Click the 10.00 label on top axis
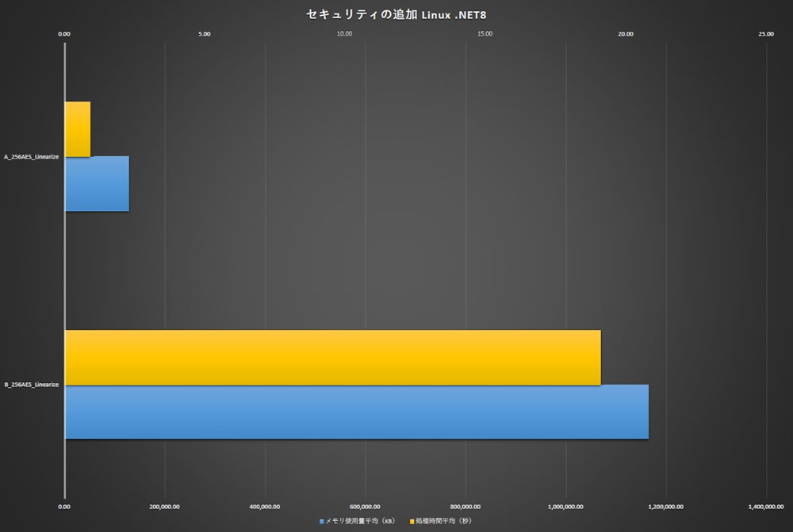793x532 pixels. (x=345, y=34)
